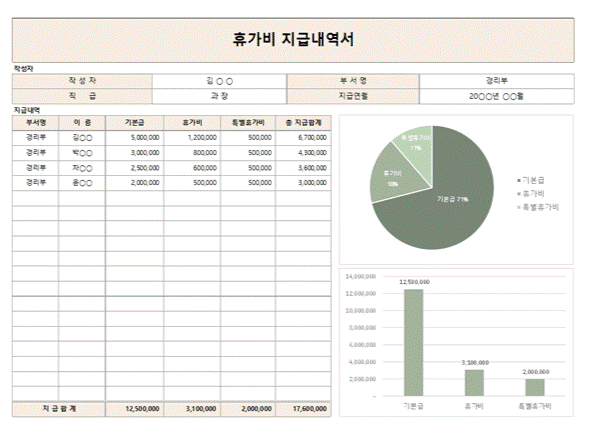This screenshot has width=591, height=434.
Task: Click the 경리부 cell in 차○○ row
Action: 35,168
